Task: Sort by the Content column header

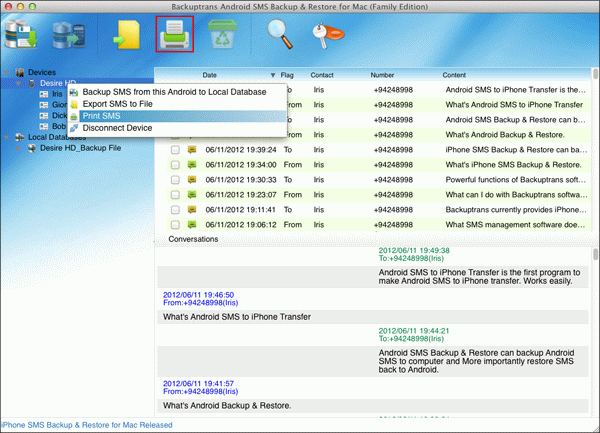Action: point(454,75)
